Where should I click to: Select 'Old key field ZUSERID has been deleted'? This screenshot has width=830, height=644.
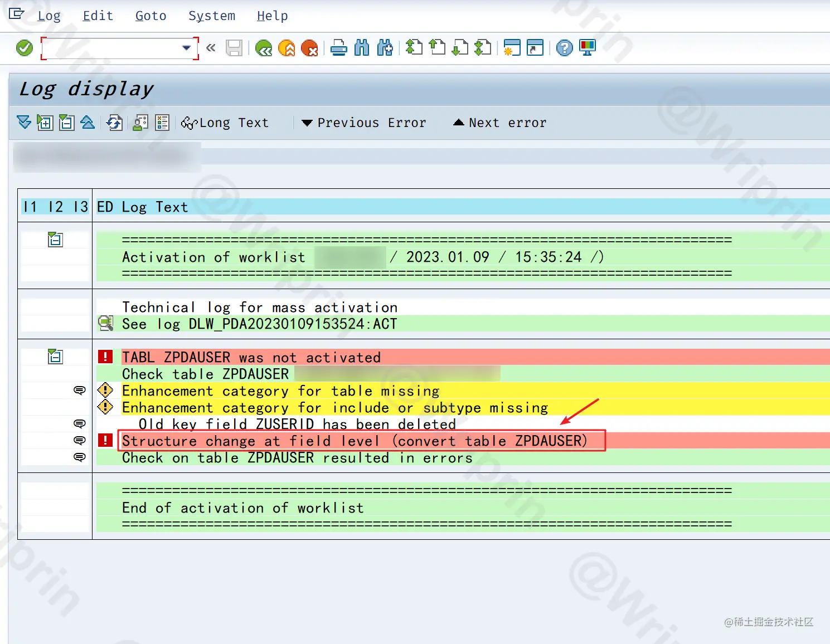point(298,424)
